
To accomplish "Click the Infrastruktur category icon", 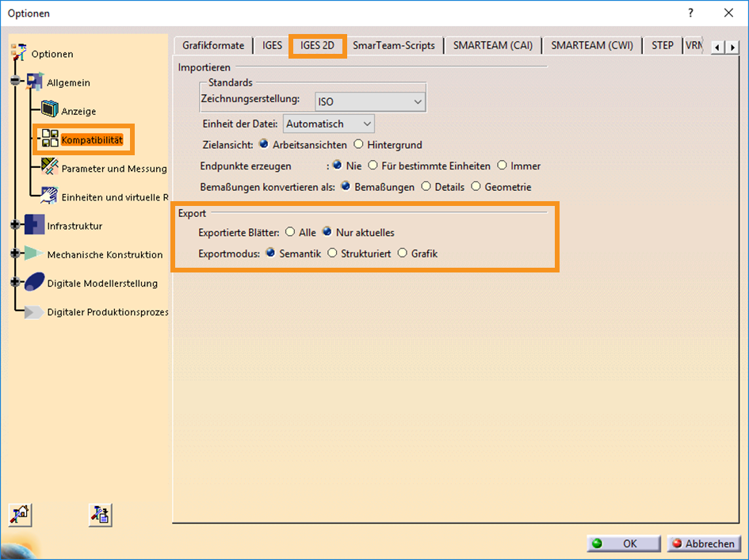I will coord(34,226).
